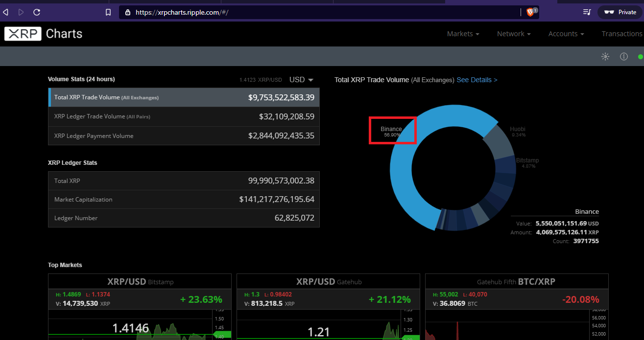Click the Gatehub volume 813,218.5 XRP
Viewport: 644px width, 340px height.
click(x=270, y=303)
